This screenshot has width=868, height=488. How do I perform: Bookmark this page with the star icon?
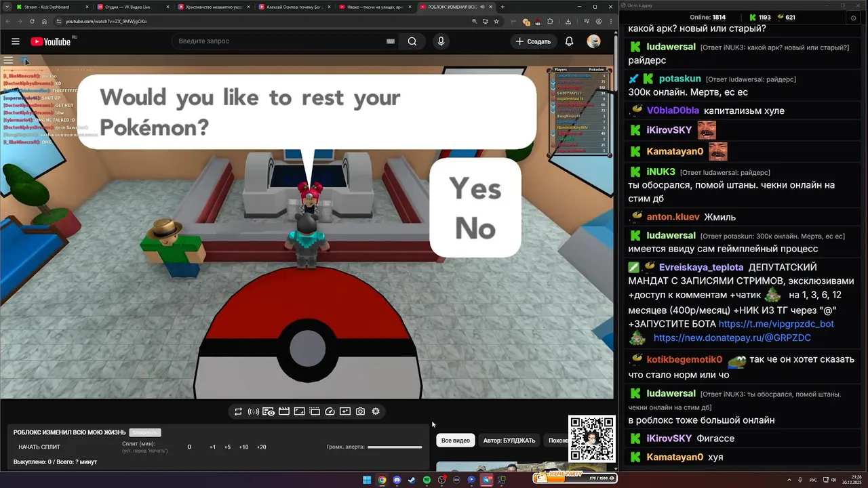tap(496, 21)
